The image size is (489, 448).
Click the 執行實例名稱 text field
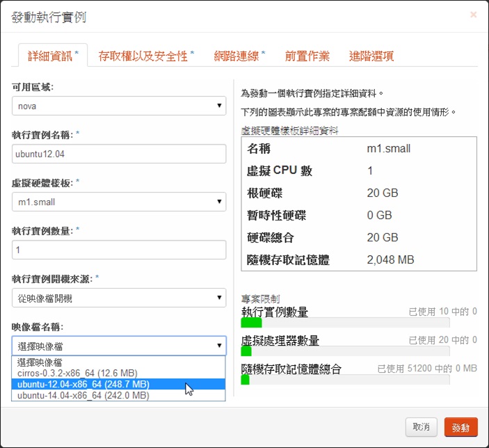click(x=119, y=154)
